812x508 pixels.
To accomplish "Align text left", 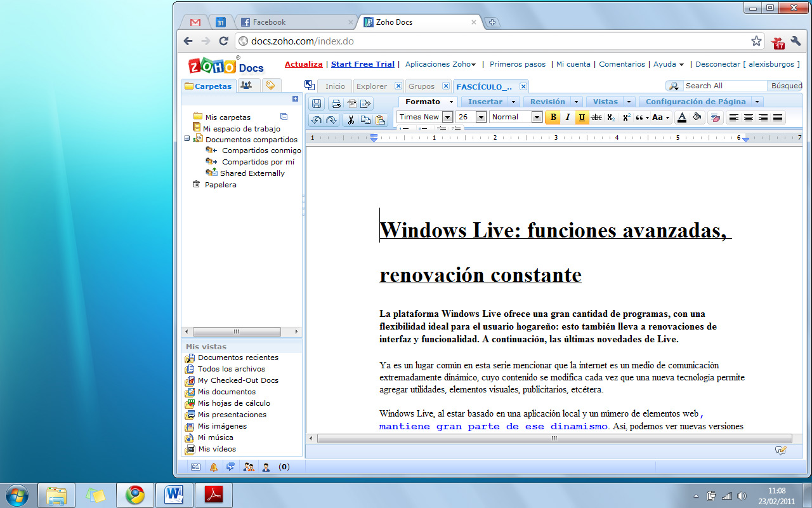I will [x=733, y=117].
